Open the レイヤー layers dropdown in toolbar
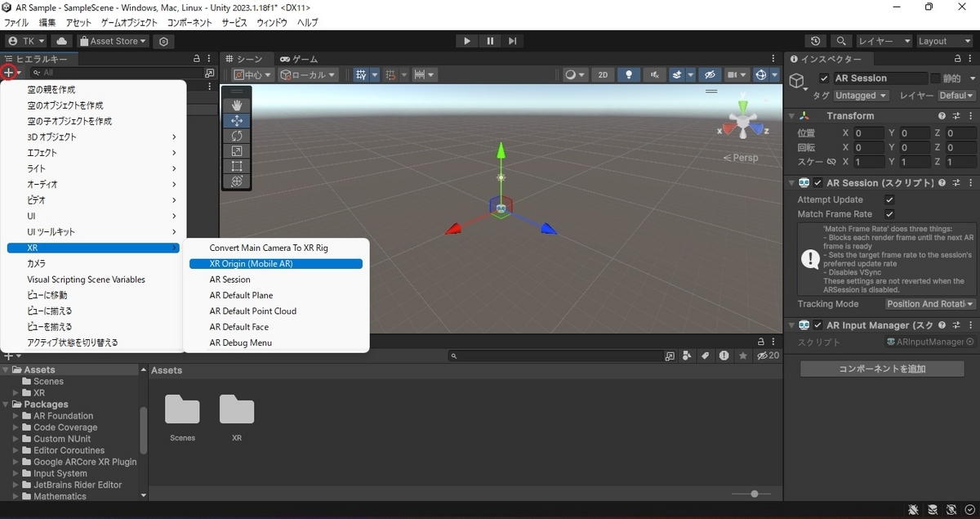Image resolution: width=980 pixels, height=519 pixels. click(x=884, y=41)
